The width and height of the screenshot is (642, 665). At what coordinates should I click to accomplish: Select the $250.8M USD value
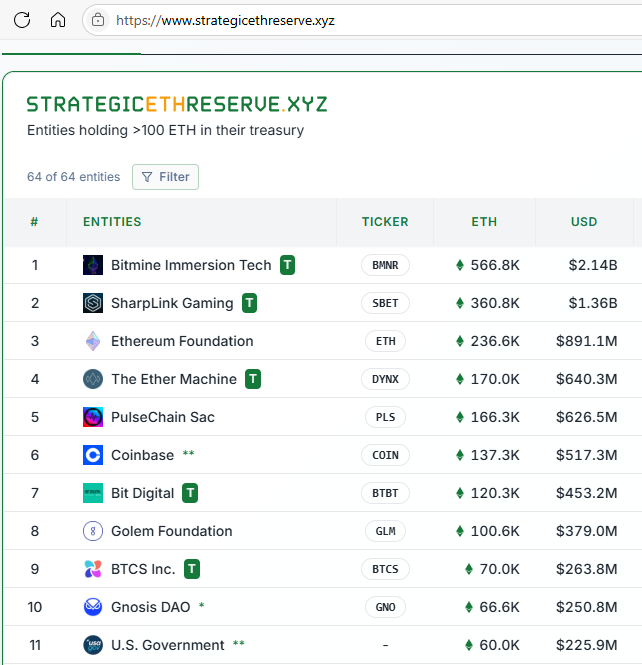[x=587, y=607]
